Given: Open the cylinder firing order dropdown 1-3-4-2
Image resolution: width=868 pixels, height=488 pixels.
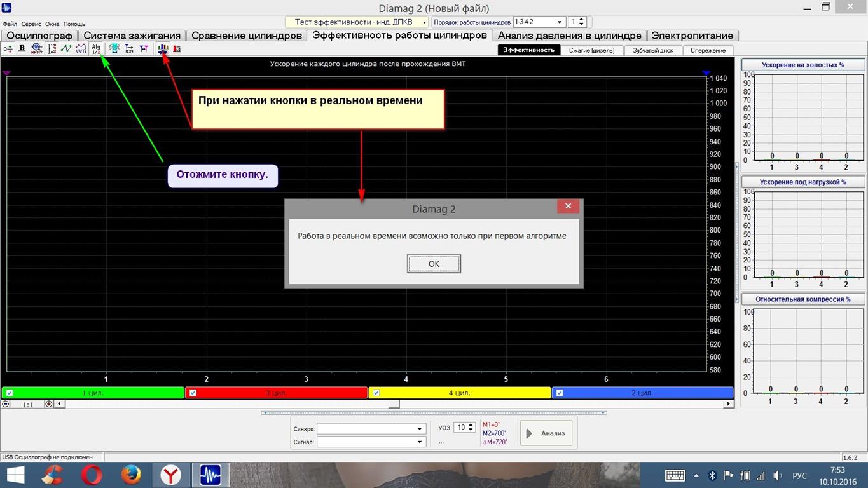Looking at the screenshot, I should (539, 22).
